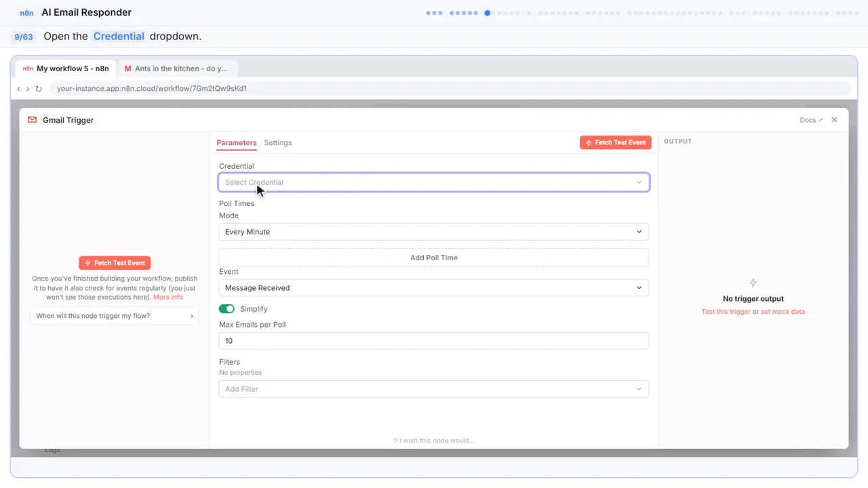Image resolution: width=868 pixels, height=488 pixels.
Task: Switch to 'Ants in the kitchen' Gmail tab
Action: (x=176, y=68)
